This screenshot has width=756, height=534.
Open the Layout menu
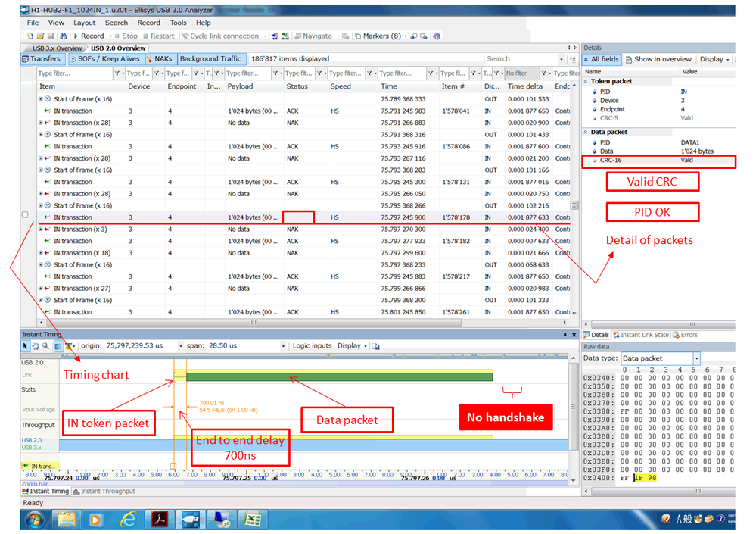(x=84, y=23)
